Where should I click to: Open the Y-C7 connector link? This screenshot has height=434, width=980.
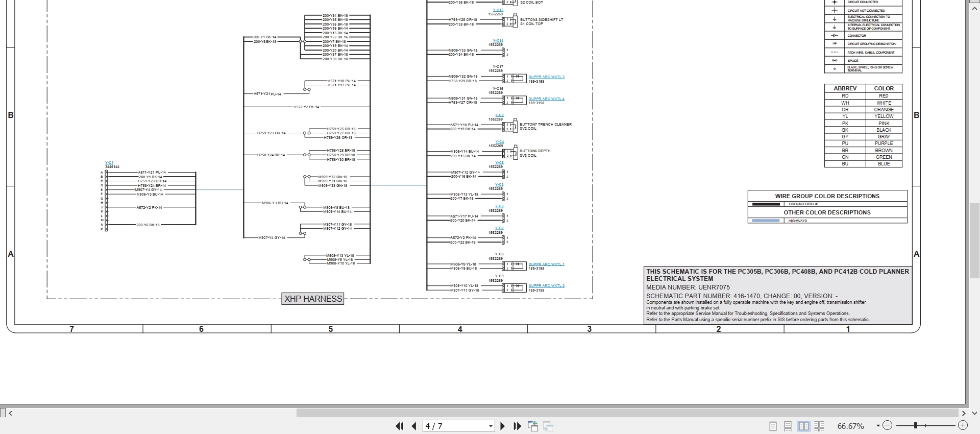(499, 228)
